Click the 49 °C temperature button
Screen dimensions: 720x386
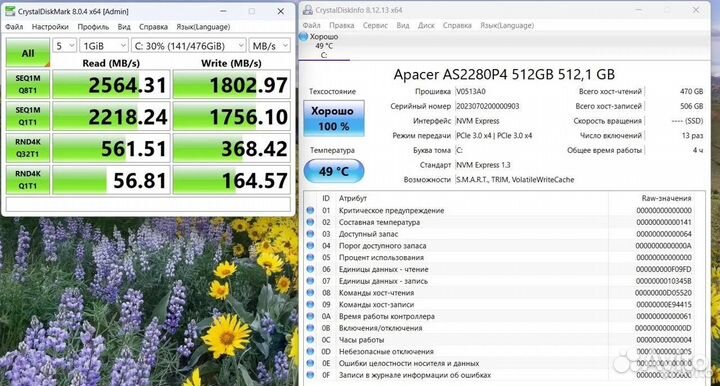tap(334, 171)
